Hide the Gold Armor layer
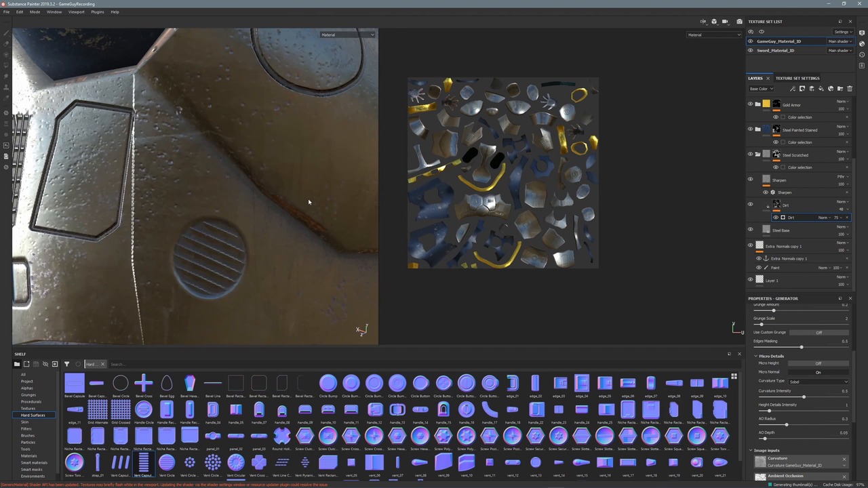Image resolution: width=868 pixels, height=488 pixels. tap(750, 104)
